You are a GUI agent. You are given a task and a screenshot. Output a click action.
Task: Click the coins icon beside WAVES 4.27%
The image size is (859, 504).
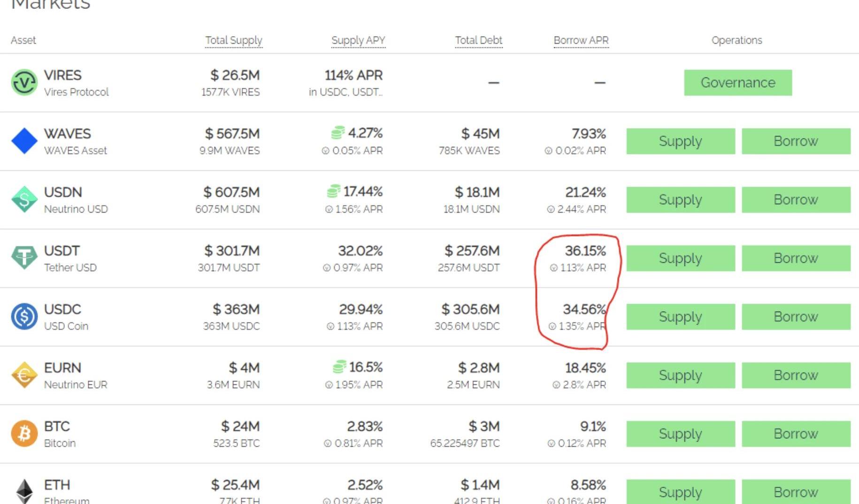(337, 133)
